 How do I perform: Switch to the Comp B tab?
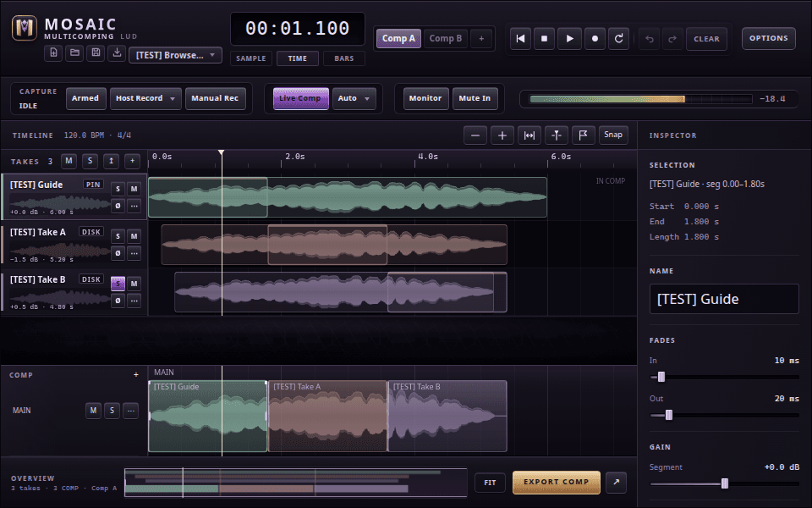click(x=446, y=38)
